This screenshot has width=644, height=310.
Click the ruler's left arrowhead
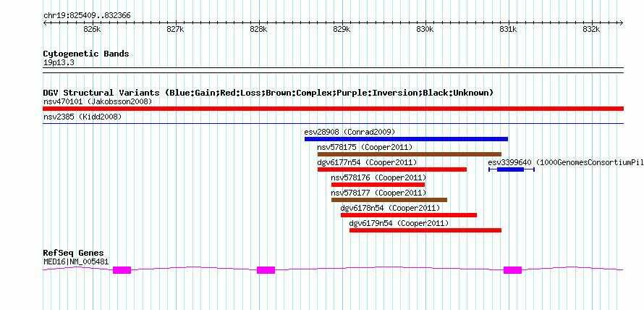click(x=45, y=23)
